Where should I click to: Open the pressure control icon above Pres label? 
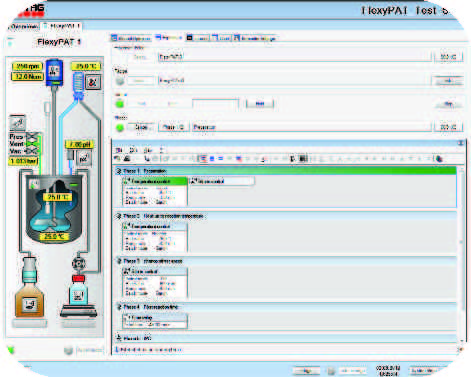click(x=17, y=123)
